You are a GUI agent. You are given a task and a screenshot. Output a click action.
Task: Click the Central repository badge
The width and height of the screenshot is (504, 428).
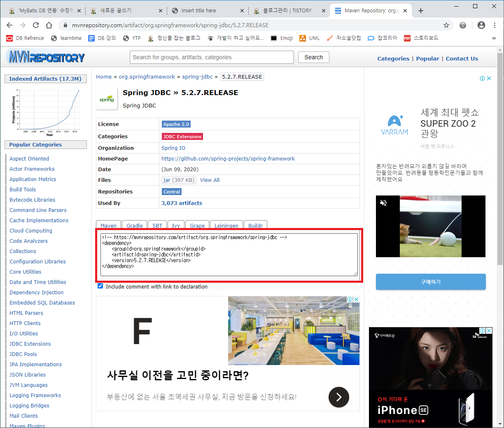click(x=172, y=192)
